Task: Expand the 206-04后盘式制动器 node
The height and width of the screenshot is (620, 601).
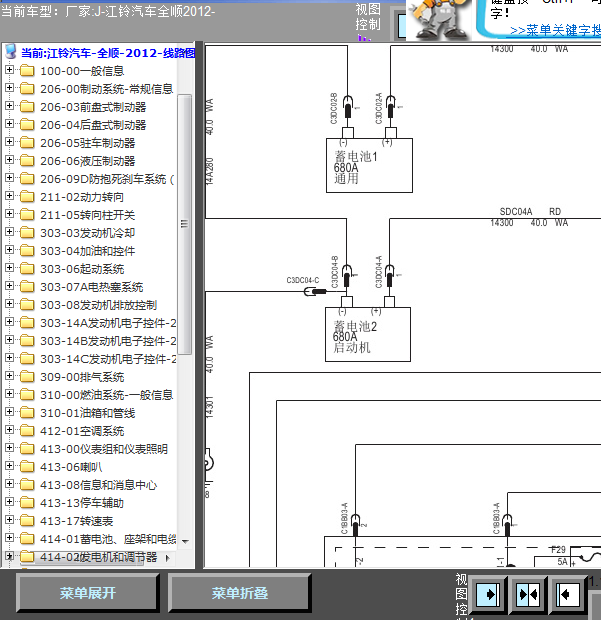Action: pos(9,124)
